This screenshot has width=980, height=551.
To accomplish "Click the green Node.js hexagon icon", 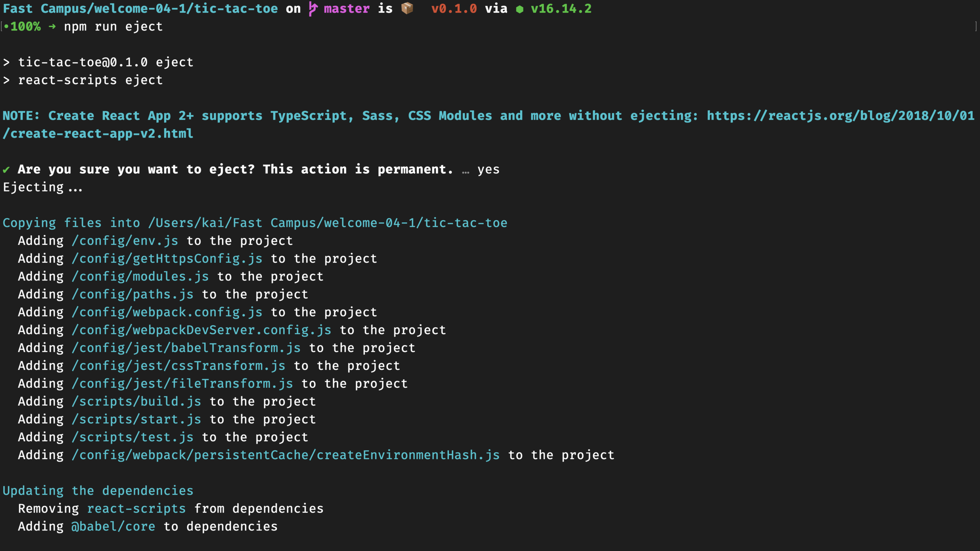I will tap(519, 9).
